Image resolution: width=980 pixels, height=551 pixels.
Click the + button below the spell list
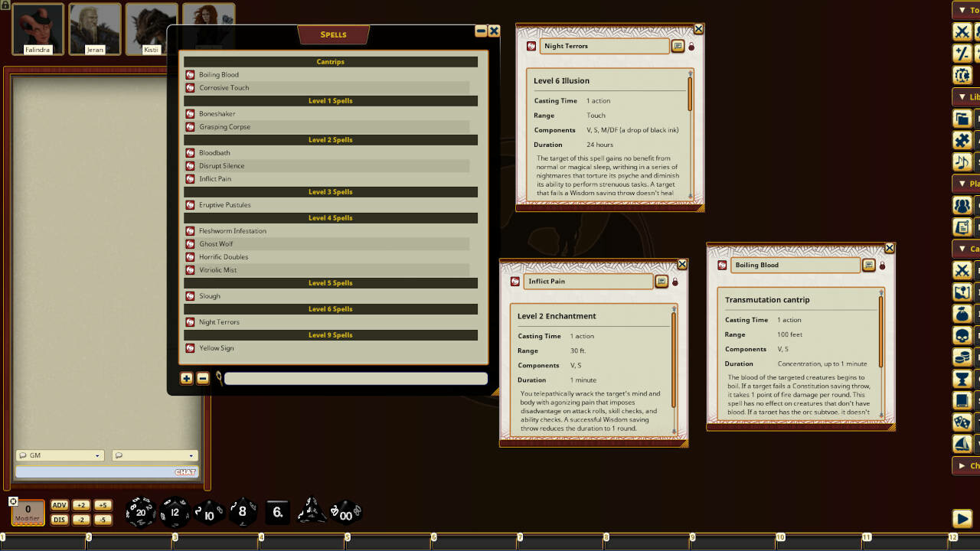[187, 378]
